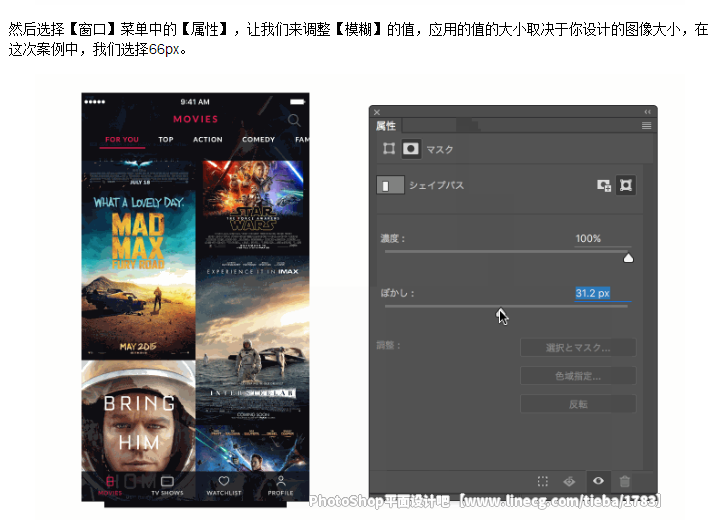This screenshot has width=717, height=520.
Task: Click the マスク label text
Action: (439, 149)
